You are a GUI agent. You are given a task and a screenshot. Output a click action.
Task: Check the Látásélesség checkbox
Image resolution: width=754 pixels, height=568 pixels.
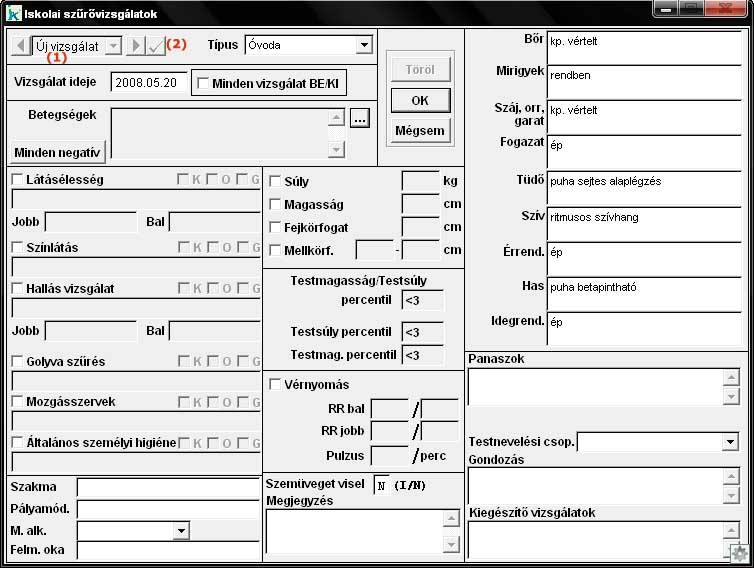click(18, 180)
